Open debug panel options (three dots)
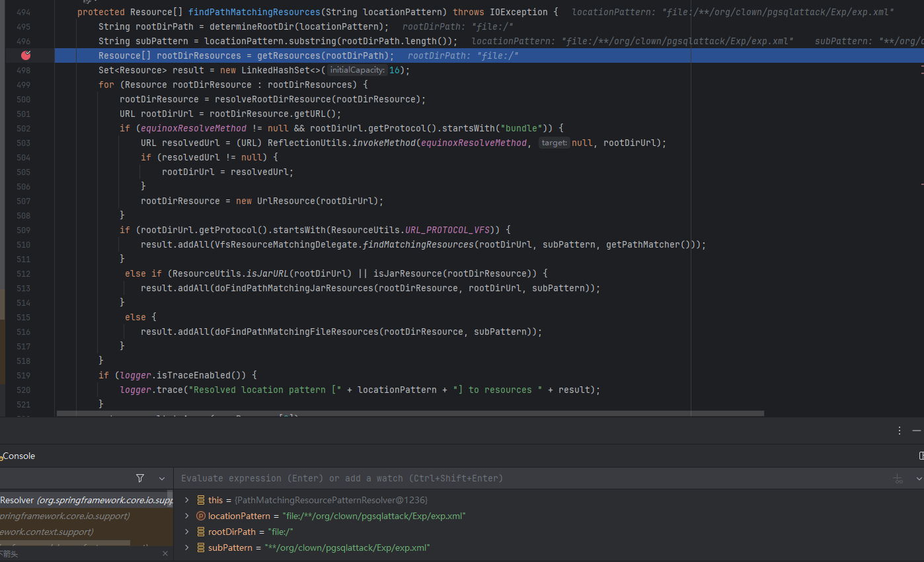Screen dimensions: 924x562 (900, 431)
